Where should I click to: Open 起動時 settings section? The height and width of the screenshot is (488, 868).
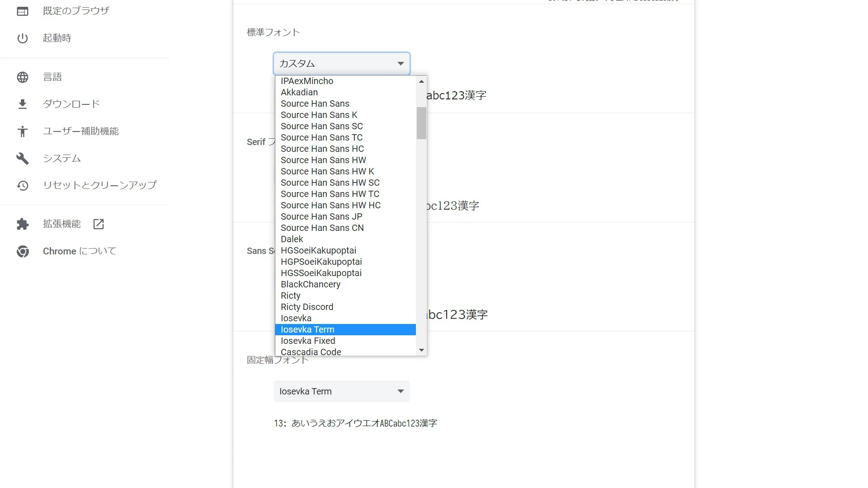click(x=57, y=38)
